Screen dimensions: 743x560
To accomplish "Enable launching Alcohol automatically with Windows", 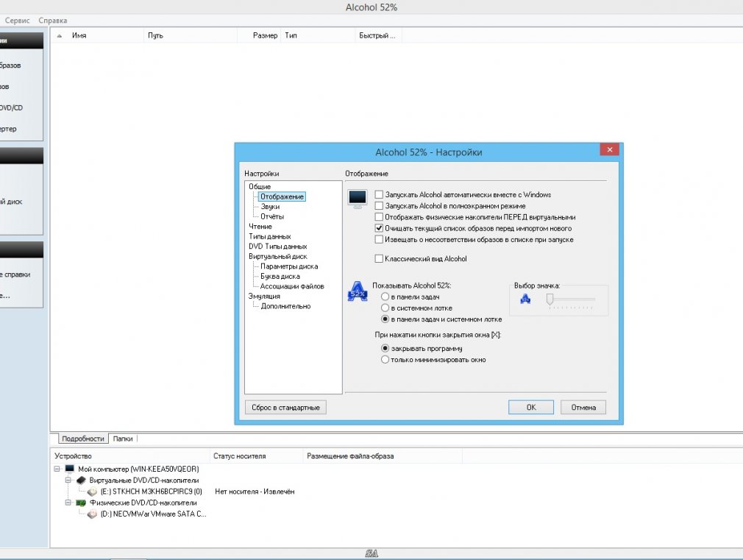I will click(x=379, y=194).
